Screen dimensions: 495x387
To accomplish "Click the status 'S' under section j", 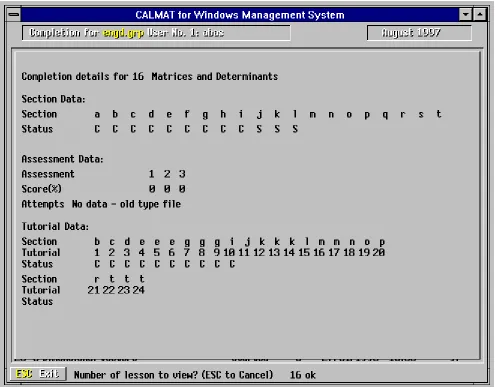I will (x=259, y=129).
